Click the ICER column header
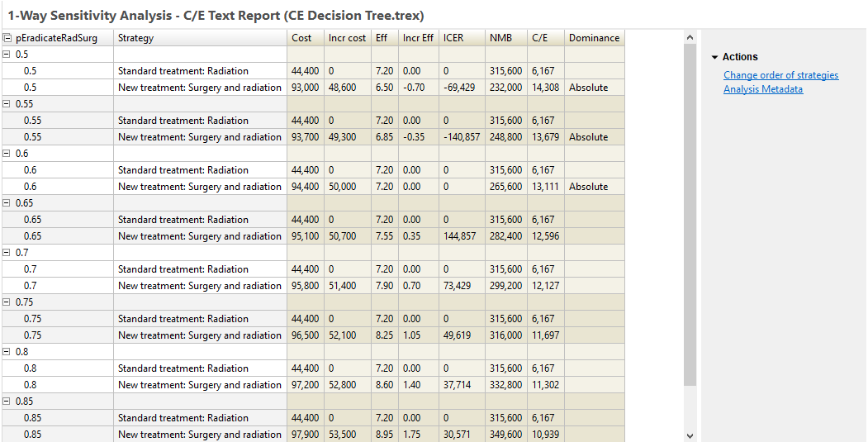 point(453,38)
